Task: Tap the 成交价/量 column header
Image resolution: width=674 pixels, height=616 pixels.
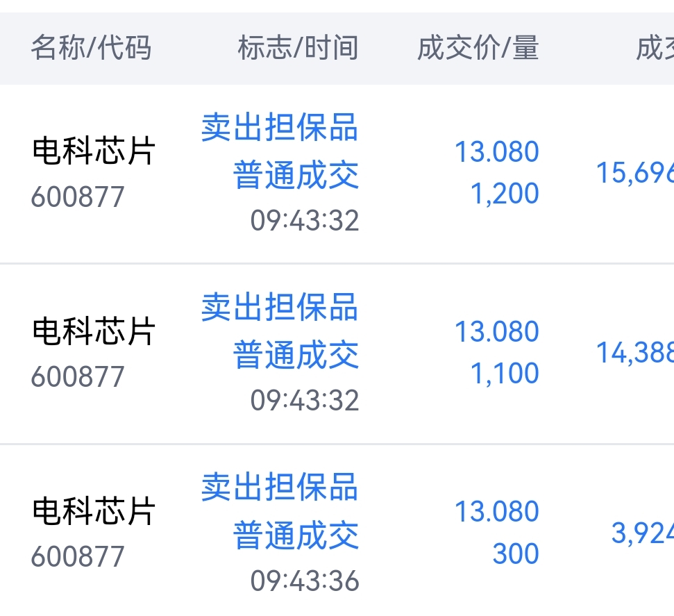Action: (478, 47)
